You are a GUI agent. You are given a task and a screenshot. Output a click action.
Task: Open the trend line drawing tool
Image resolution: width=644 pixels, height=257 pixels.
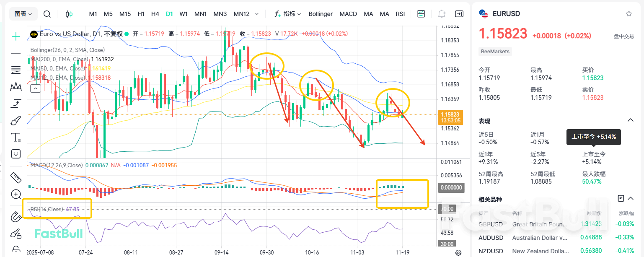click(x=16, y=53)
